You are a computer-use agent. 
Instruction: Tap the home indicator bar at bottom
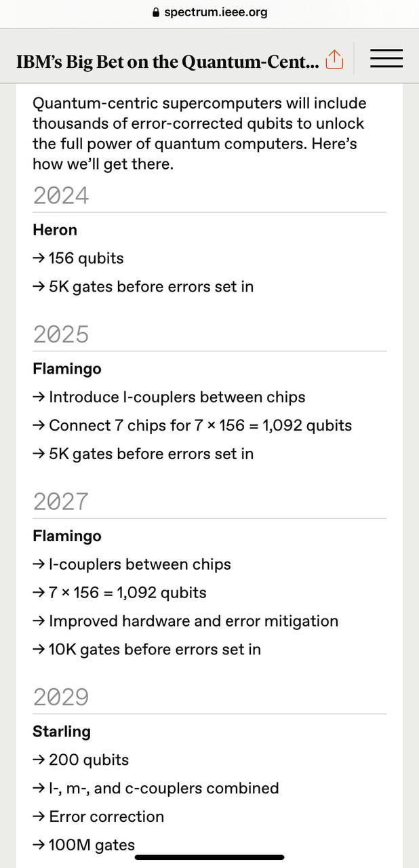[209, 857]
